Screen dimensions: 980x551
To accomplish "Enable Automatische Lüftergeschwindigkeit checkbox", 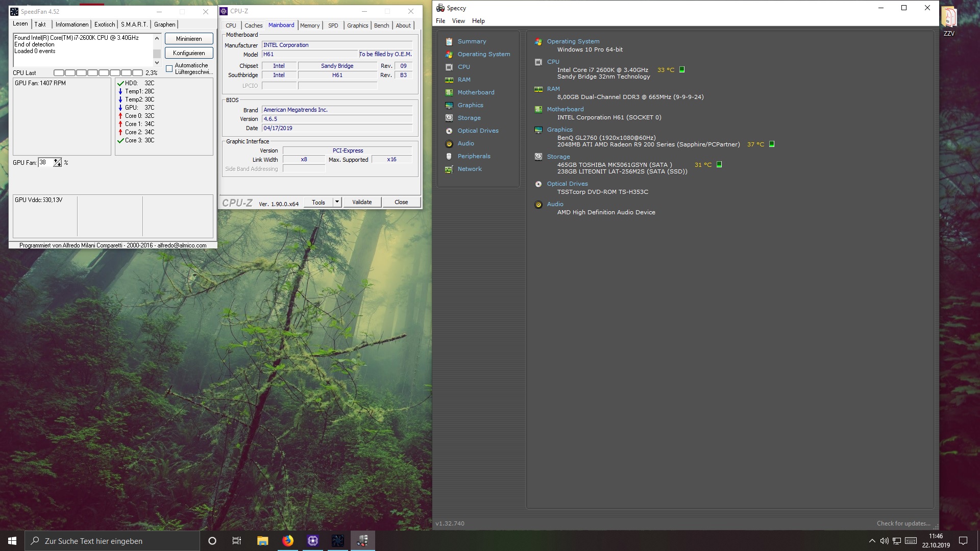I will pyautogui.click(x=169, y=68).
